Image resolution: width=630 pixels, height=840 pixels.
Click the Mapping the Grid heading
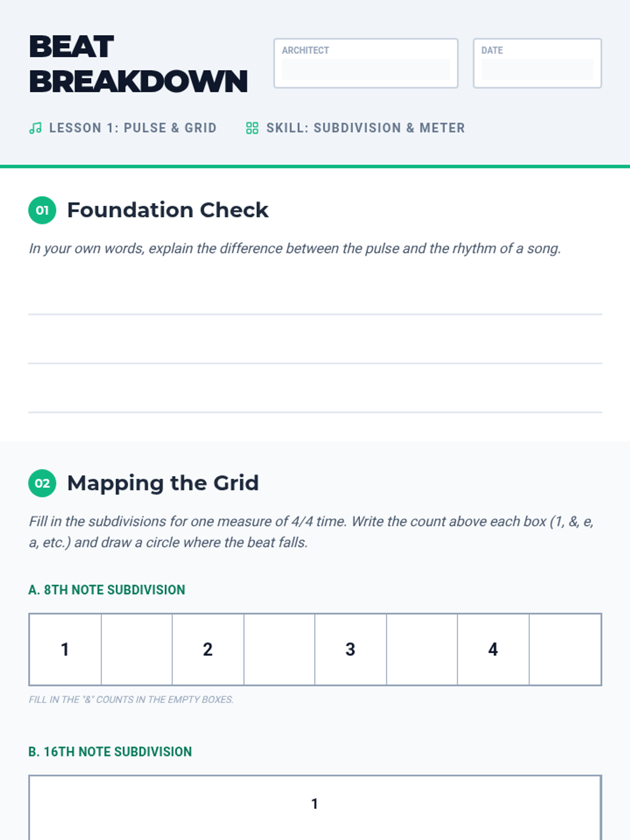pos(163,483)
